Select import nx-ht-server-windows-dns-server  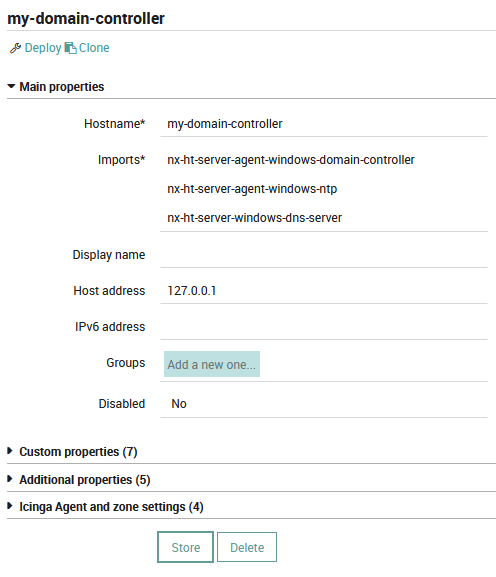pyautogui.click(x=254, y=218)
